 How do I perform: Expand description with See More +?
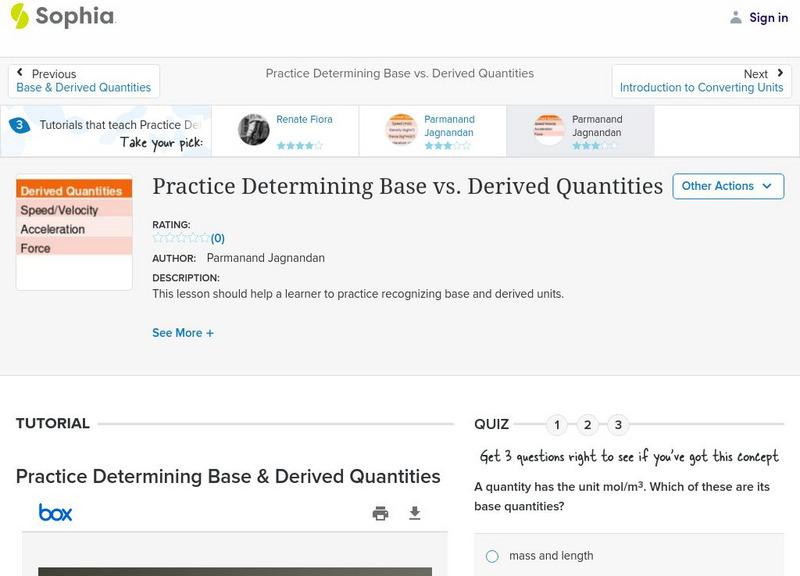(x=183, y=333)
